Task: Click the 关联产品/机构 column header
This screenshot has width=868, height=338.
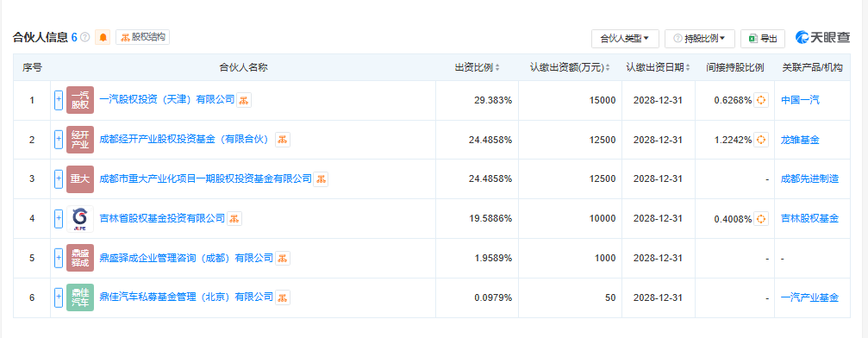Action: point(812,67)
